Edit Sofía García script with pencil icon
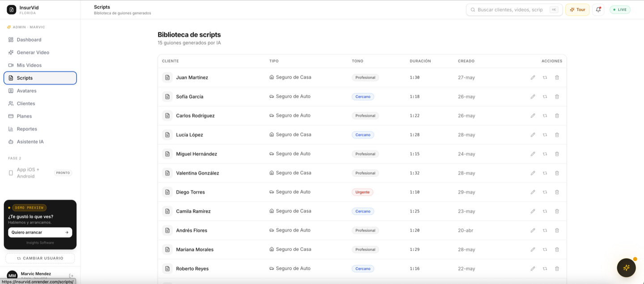This screenshot has width=644, height=284. [533, 97]
